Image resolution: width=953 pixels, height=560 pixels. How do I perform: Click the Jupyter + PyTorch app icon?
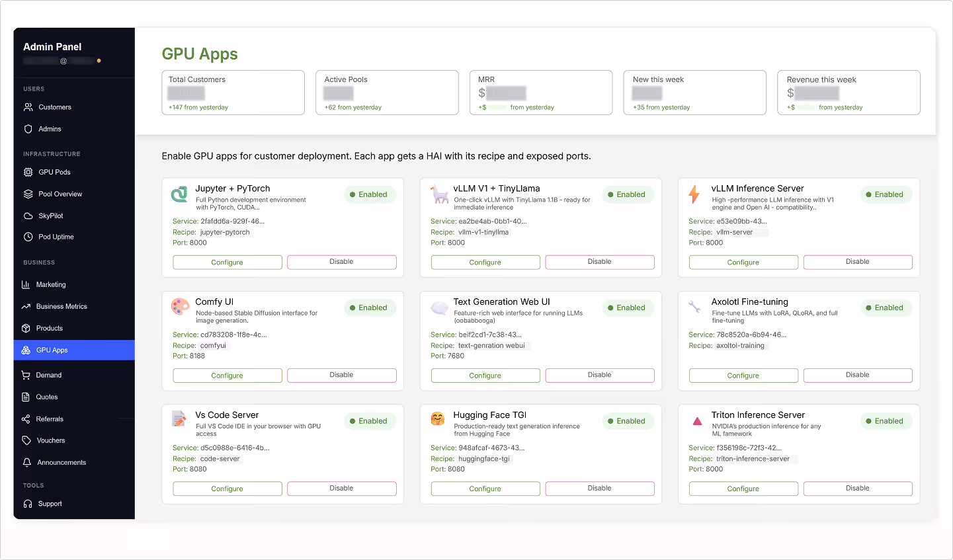click(x=179, y=194)
